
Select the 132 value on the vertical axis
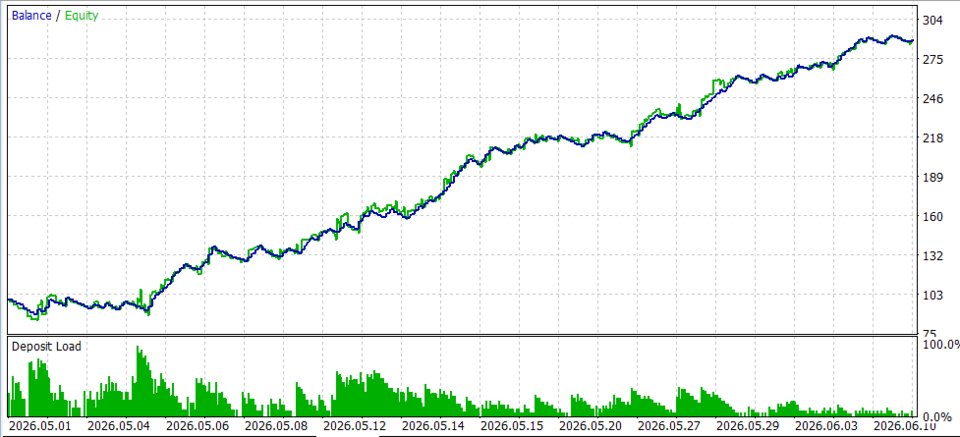tap(932, 256)
